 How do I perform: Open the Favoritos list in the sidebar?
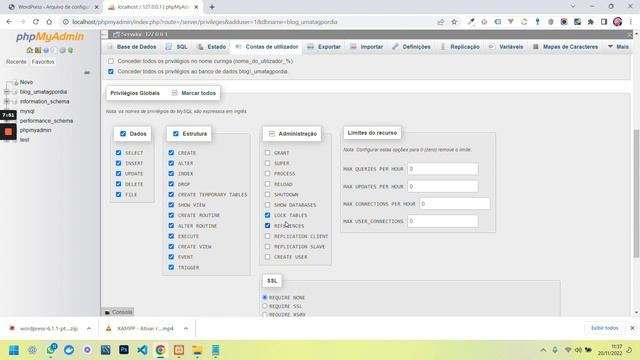tap(43, 62)
